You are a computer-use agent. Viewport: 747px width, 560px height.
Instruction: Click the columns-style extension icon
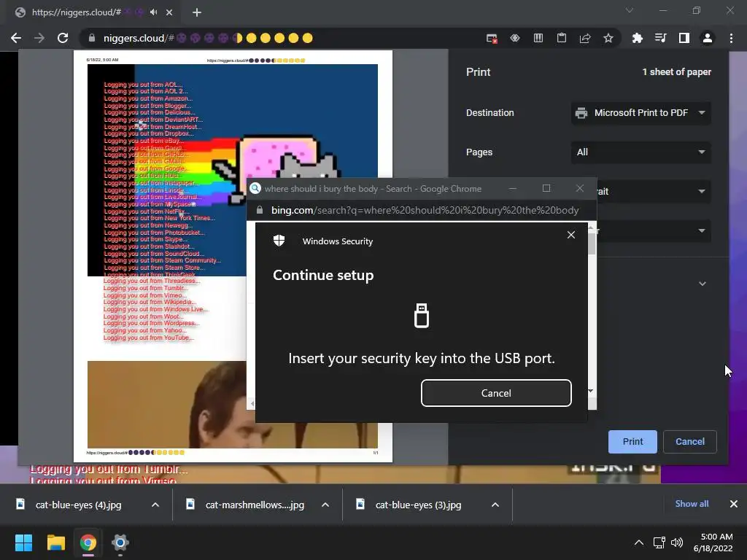538,38
